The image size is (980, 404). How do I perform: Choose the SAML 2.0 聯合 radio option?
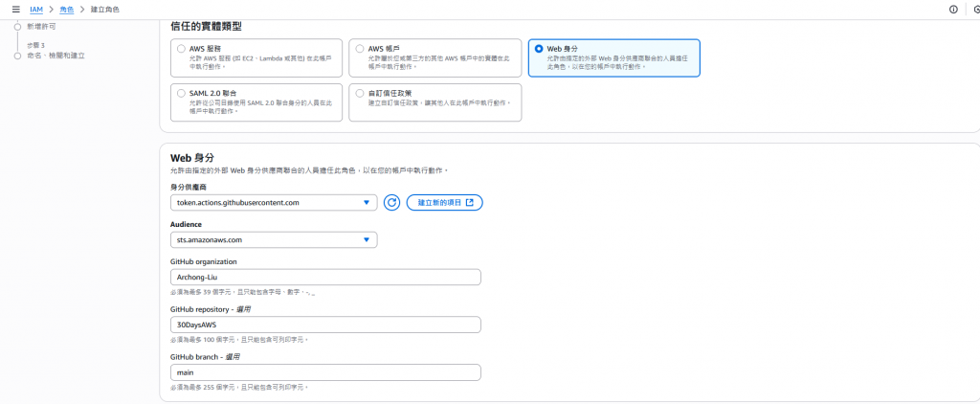coord(181,93)
